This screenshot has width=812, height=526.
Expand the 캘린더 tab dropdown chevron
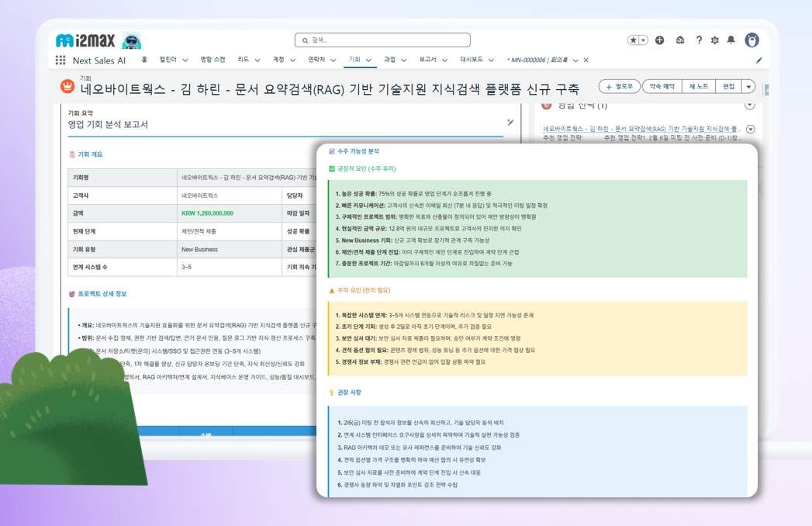(185, 60)
